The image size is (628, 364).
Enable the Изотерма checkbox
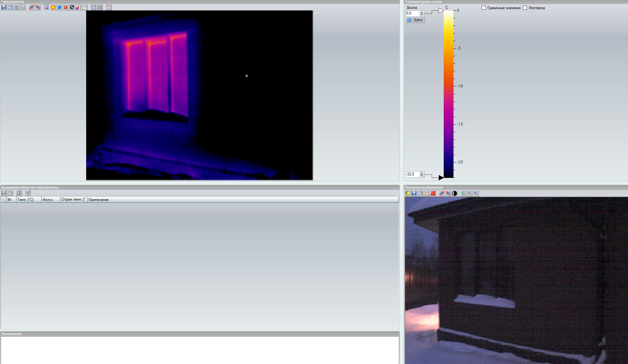525,8
